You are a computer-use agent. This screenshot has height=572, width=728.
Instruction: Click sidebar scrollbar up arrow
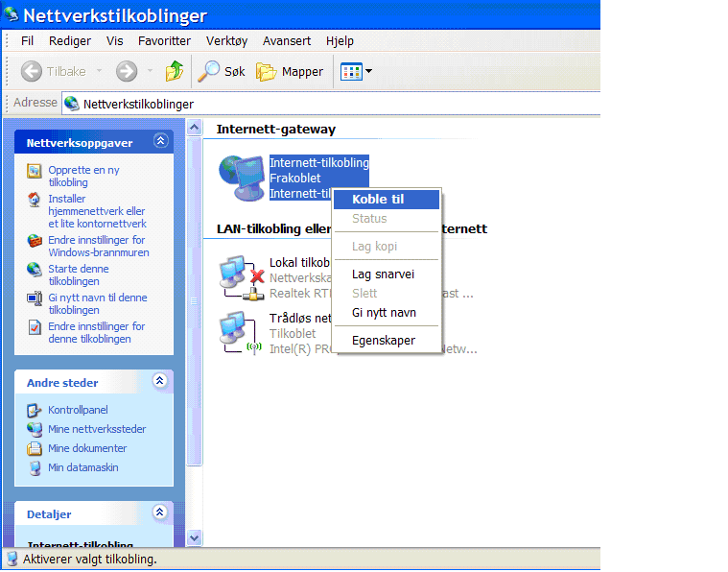[195, 128]
